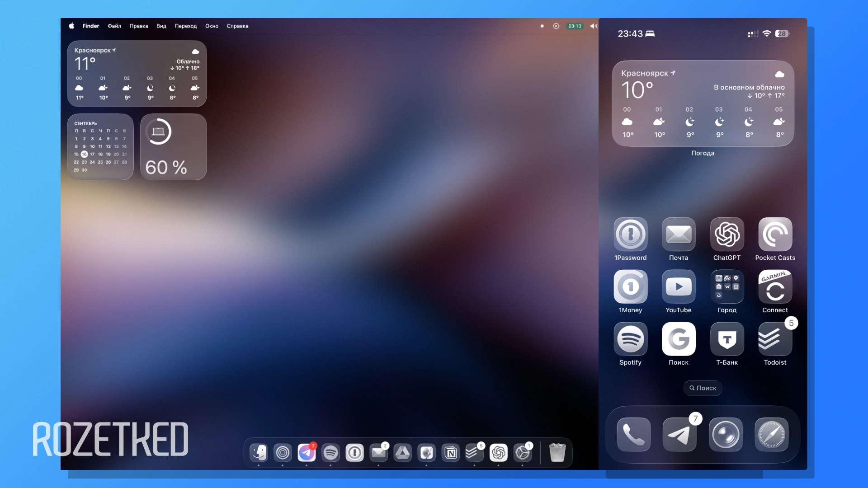Open Safari from the iPhone dock
This screenshot has width=868, height=488.
(771, 435)
